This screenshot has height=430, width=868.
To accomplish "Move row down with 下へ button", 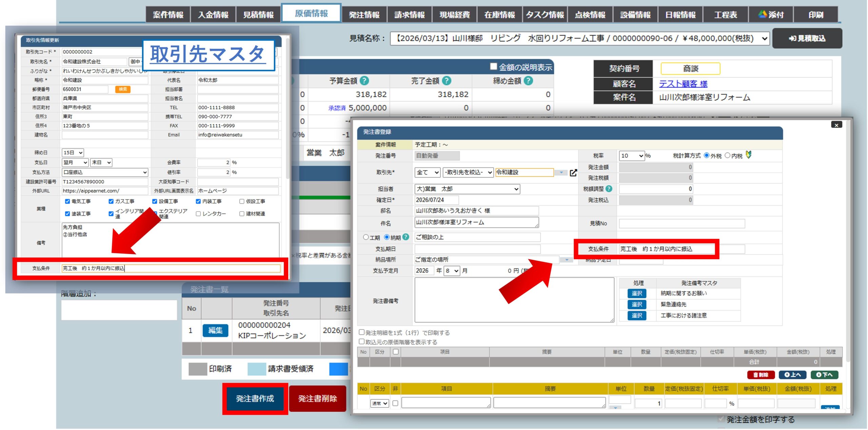I will click(x=824, y=375).
